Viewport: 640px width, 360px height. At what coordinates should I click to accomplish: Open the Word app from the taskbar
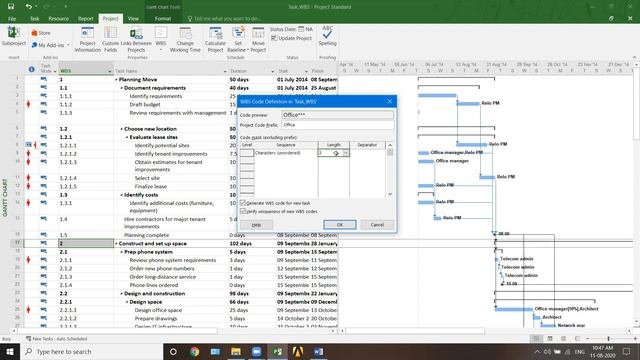(x=319, y=351)
